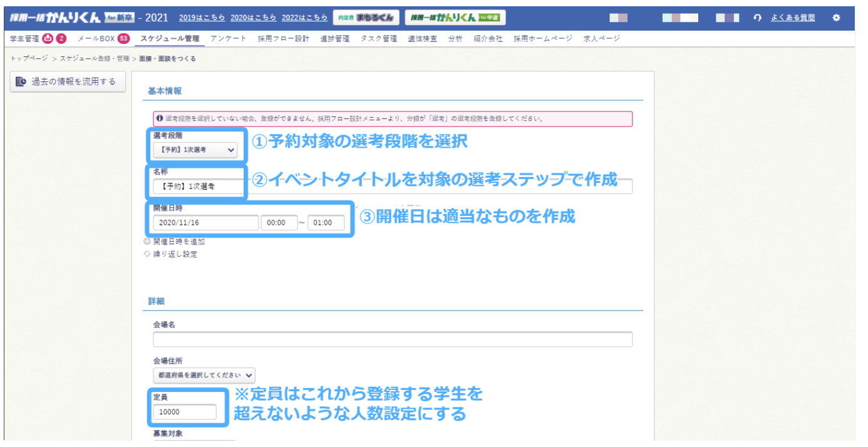Open the 選考段階 dropdown showing 【予約】1次選考
868x447 pixels.
click(x=196, y=150)
